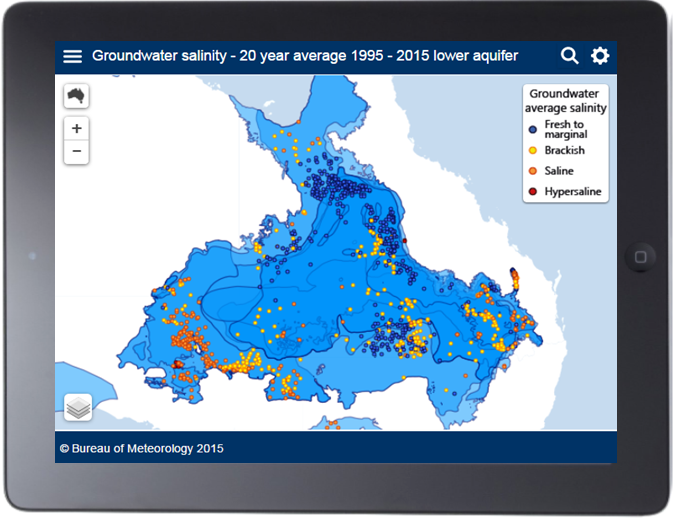Click the Fresh to marginal legend label

pos(566,129)
